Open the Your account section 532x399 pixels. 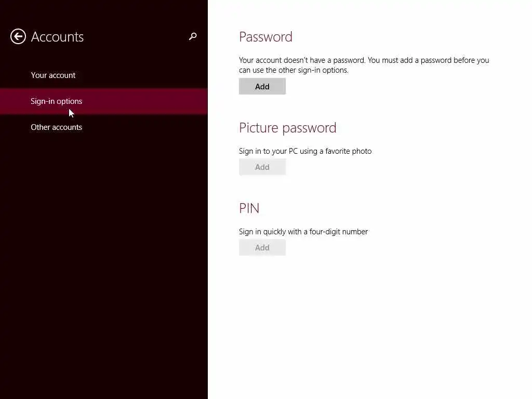point(53,75)
